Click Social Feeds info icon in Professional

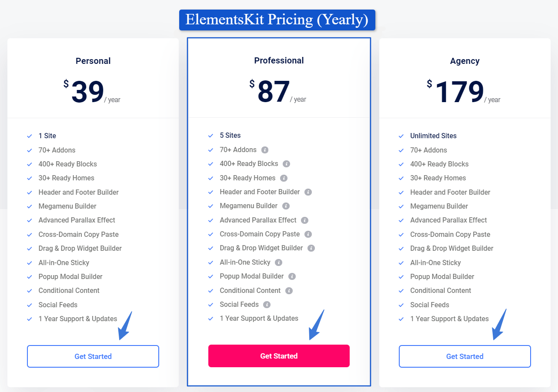267,305
